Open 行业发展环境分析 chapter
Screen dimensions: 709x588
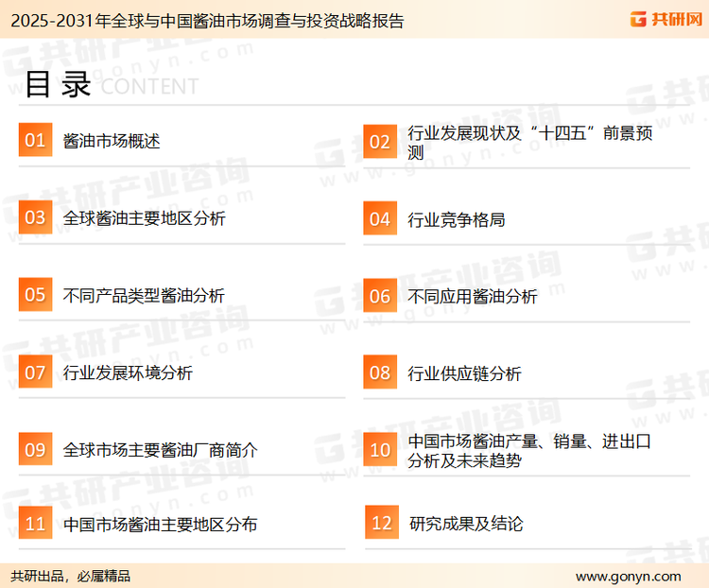tap(128, 372)
